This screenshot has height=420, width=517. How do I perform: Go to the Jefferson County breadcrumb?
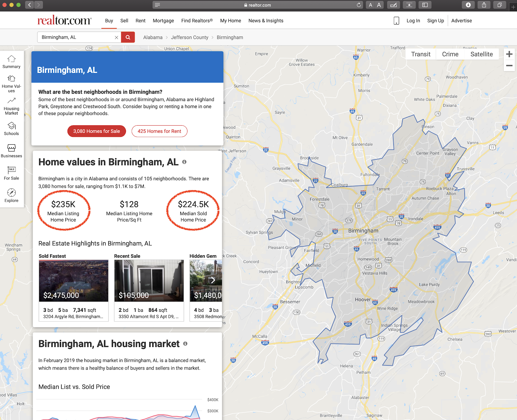[190, 37]
